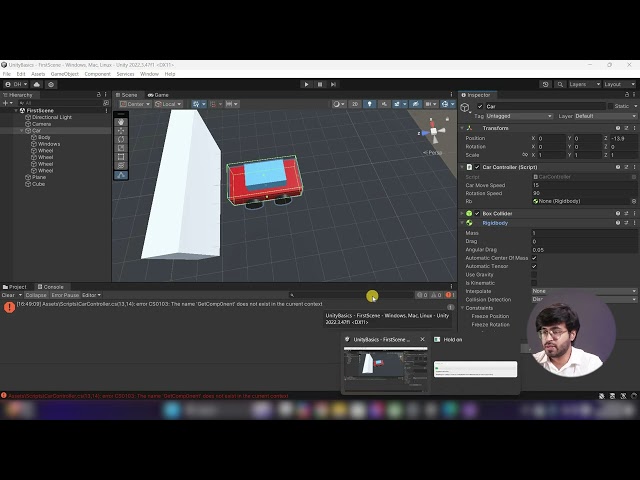Open Transform component help icon
Viewport: 640px width, 480px height.
(618, 128)
